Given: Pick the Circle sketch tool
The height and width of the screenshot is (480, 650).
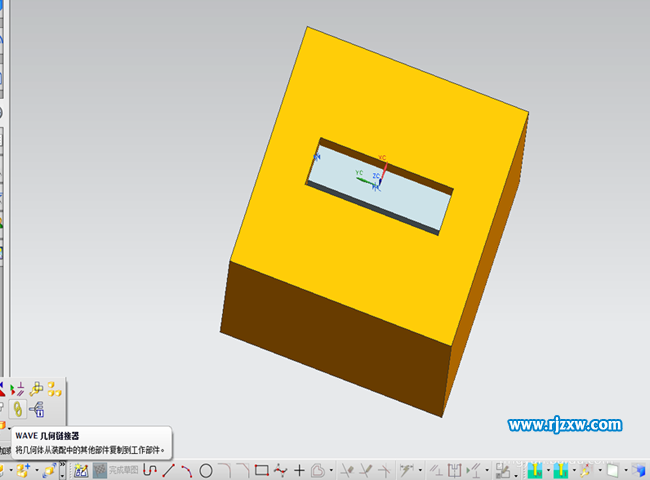Looking at the screenshot, I should [206, 470].
